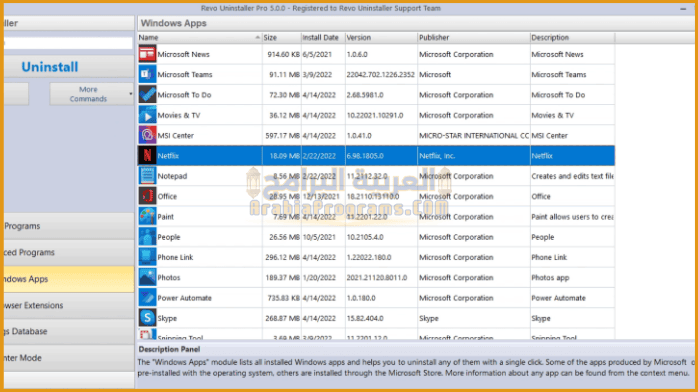Click the Microsoft News app icon
Viewport: 698px width, 392px height.
[147, 54]
